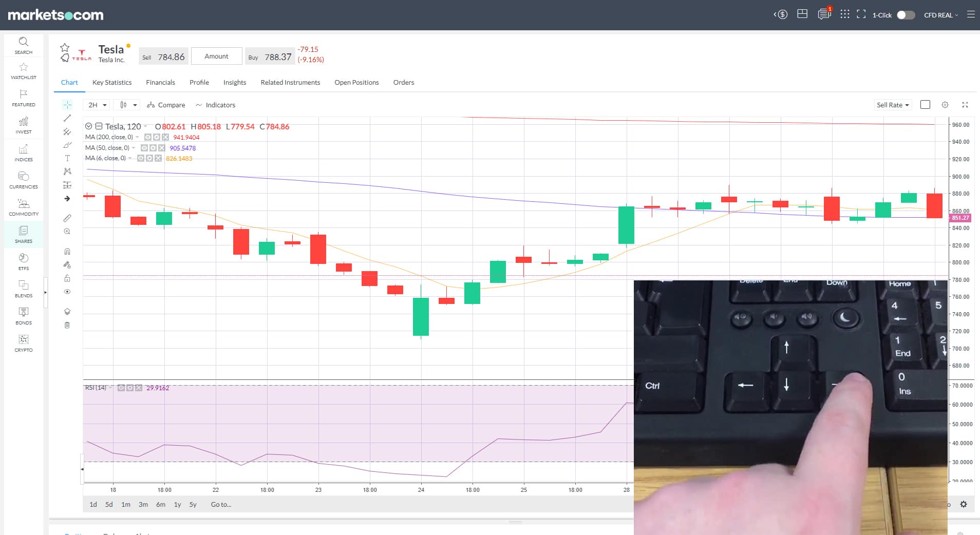Switch to the Profile tab

click(x=199, y=82)
